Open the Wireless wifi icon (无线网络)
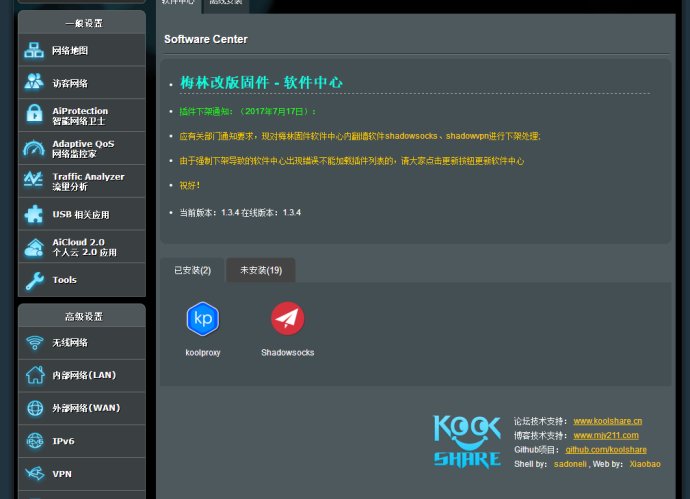 34,342
